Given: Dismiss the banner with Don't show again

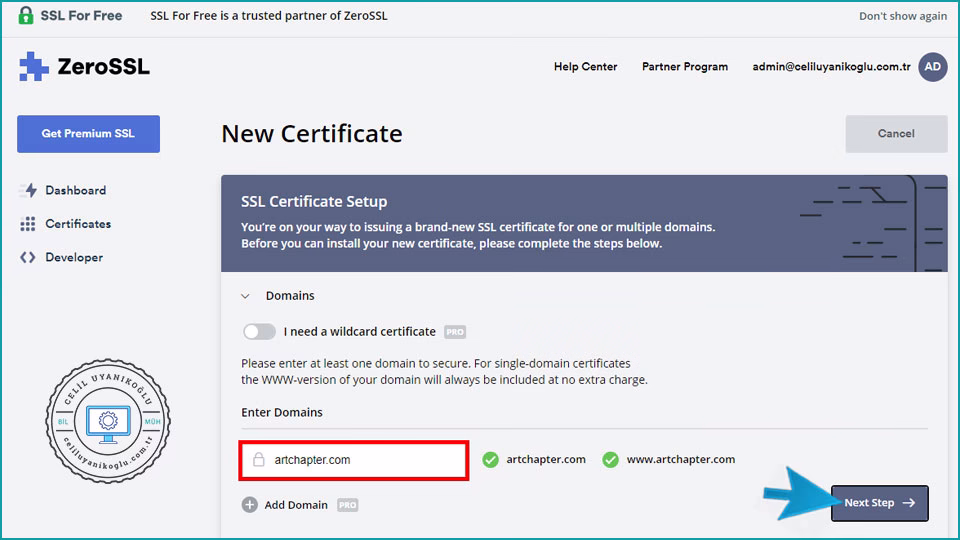Looking at the screenshot, I should click(902, 16).
